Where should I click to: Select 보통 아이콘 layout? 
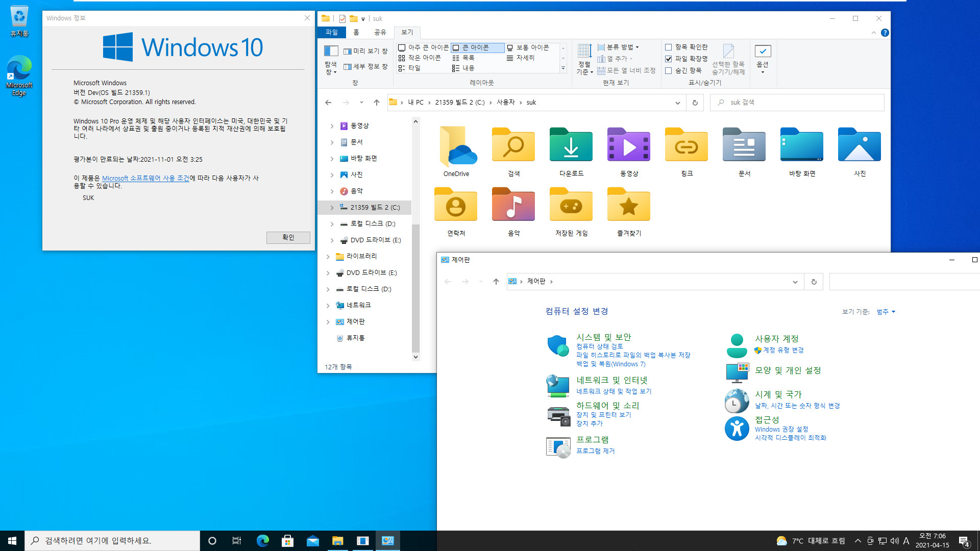point(528,47)
